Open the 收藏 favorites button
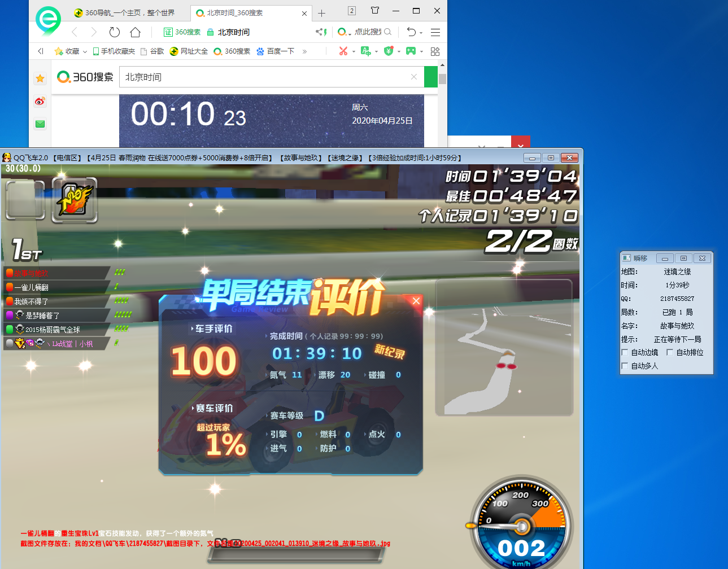 click(x=67, y=51)
